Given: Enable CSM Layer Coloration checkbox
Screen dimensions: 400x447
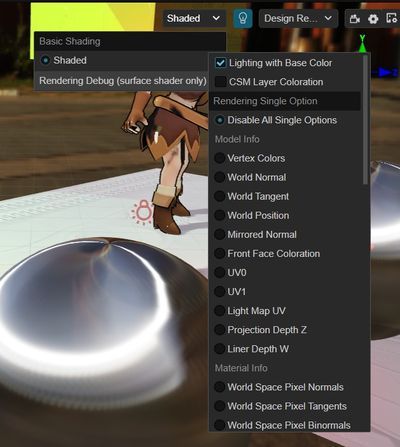Looking at the screenshot, I should pos(221,82).
